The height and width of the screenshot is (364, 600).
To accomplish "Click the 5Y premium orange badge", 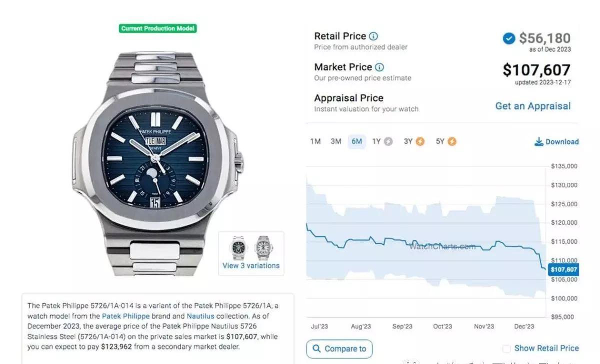I will (452, 142).
